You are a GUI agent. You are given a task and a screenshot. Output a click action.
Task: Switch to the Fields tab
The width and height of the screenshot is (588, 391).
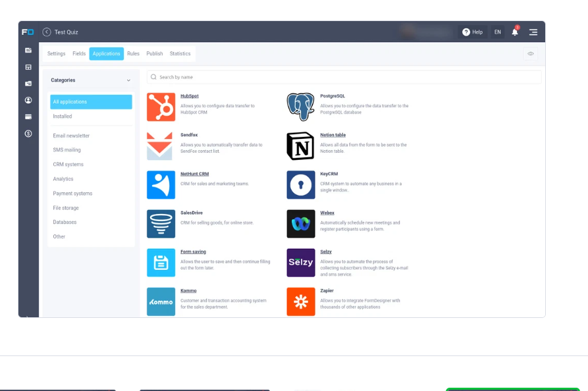(79, 53)
